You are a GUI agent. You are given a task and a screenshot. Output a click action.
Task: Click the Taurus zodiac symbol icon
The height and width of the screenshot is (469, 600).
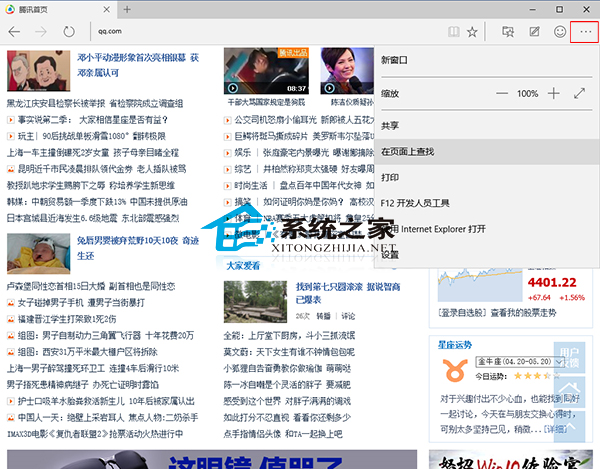pyautogui.click(x=455, y=370)
